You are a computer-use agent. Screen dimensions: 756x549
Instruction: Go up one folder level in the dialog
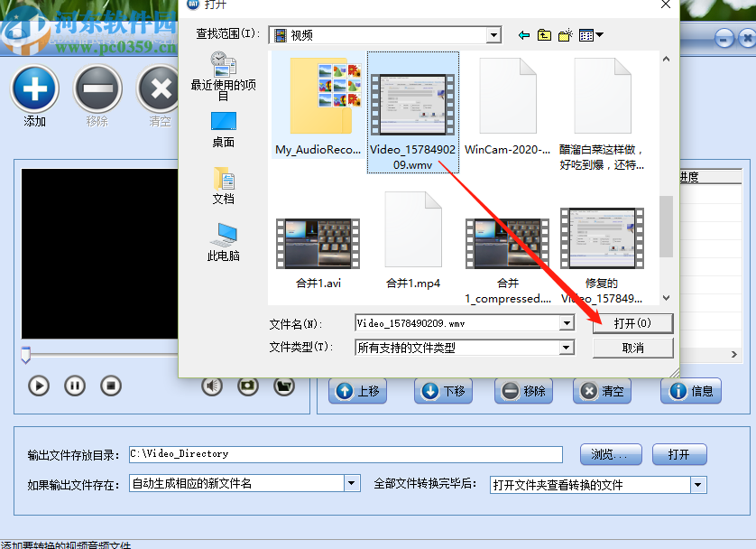pos(544,35)
